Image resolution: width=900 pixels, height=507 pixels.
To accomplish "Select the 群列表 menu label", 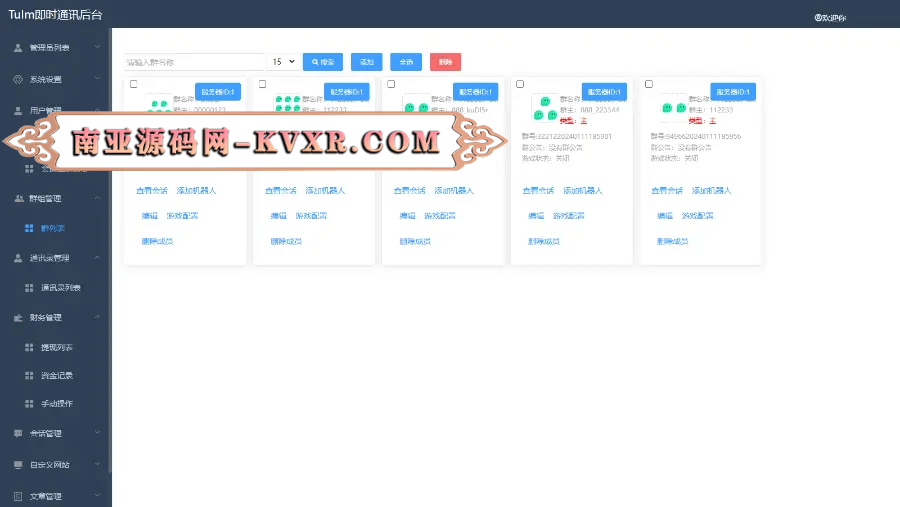I will pyautogui.click(x=53, y=228).
